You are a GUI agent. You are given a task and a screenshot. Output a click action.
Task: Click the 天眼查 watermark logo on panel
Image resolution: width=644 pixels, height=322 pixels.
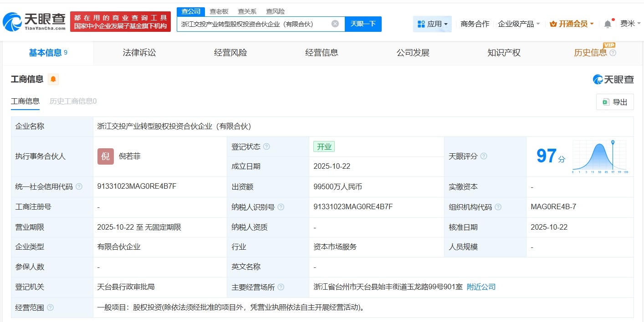click(613, 79)
